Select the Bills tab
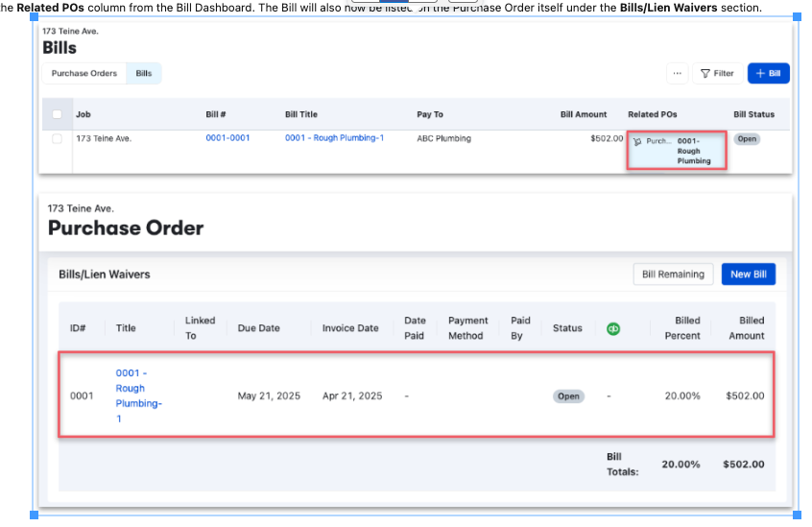The image size is (812, 527). click(143, 74)
